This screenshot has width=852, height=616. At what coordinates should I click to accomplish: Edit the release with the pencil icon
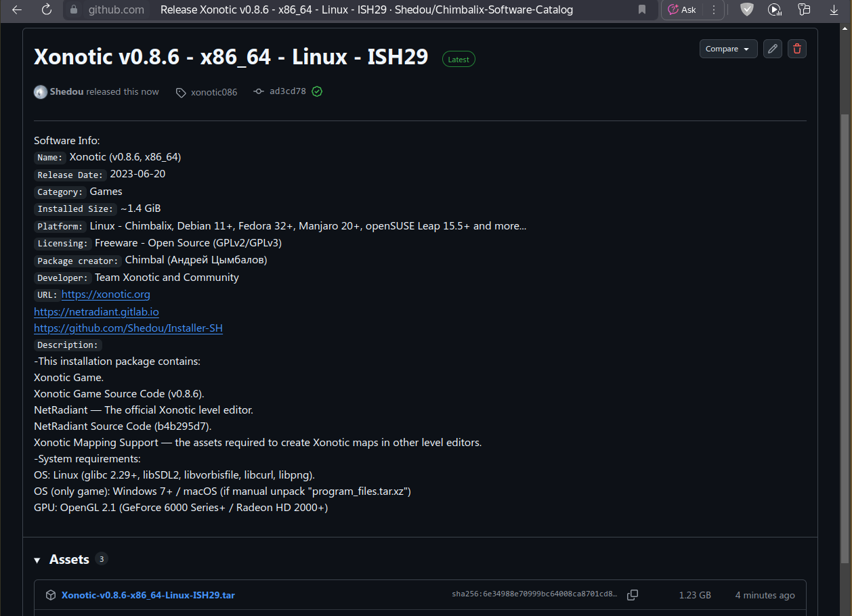coord(772,49)
